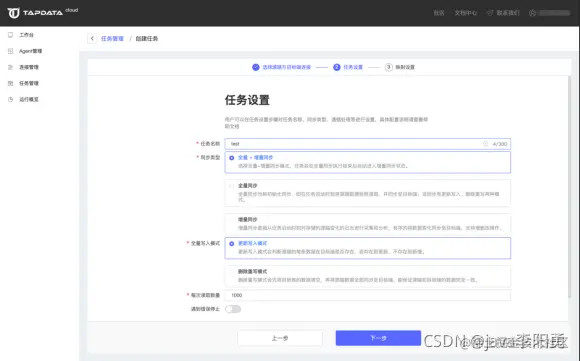Select the 全量+增量同步 radio option
Image resolution: width=580 pixels, height=361 pixels.
coord(232,158)
